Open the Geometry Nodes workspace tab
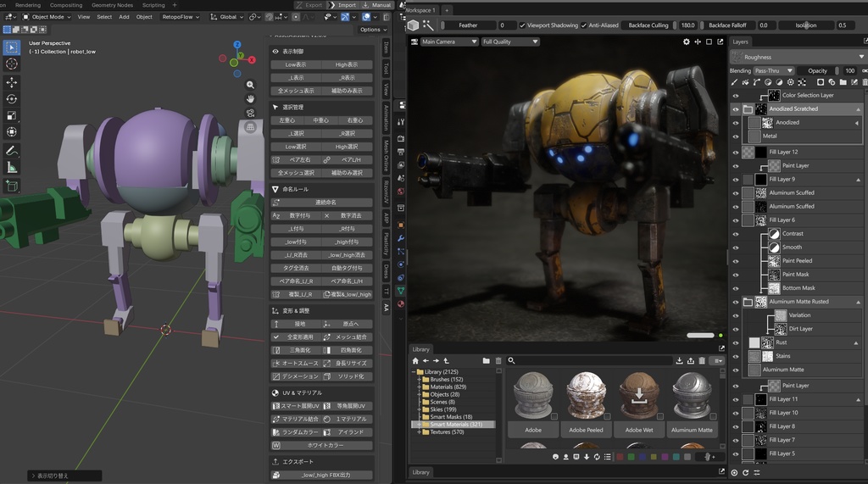Screen dimensions: 868x484 coord(112,5)
